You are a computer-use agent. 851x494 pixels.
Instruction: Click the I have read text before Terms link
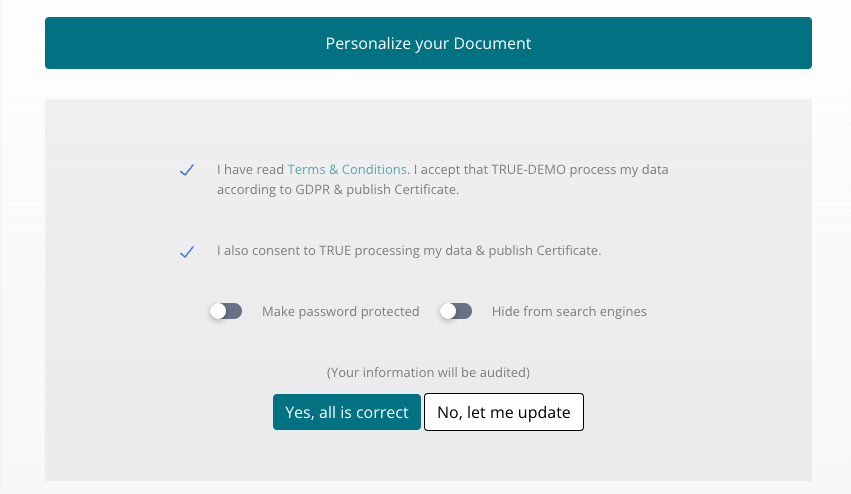click(x=250, y=169)
